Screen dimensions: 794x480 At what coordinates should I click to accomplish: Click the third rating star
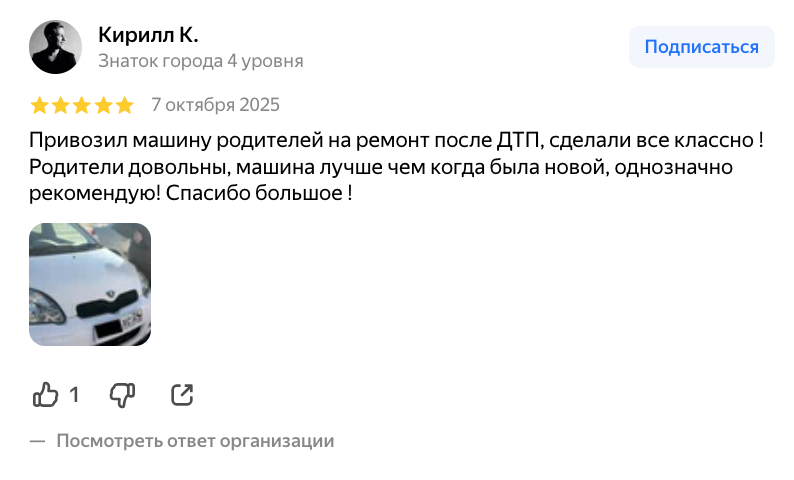82,105
